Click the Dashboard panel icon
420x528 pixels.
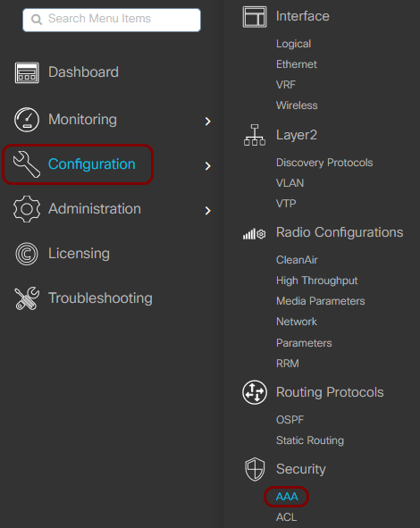click(x=27, y=72)
